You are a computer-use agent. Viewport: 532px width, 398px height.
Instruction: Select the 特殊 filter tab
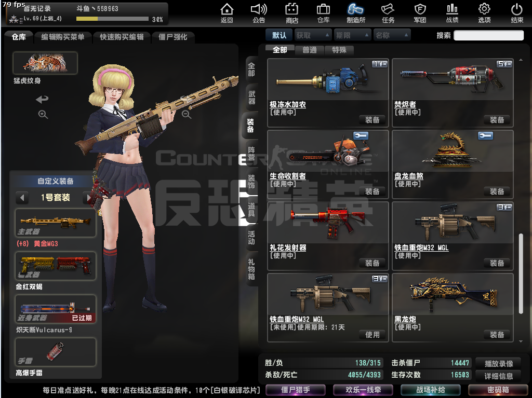point(339,50)
